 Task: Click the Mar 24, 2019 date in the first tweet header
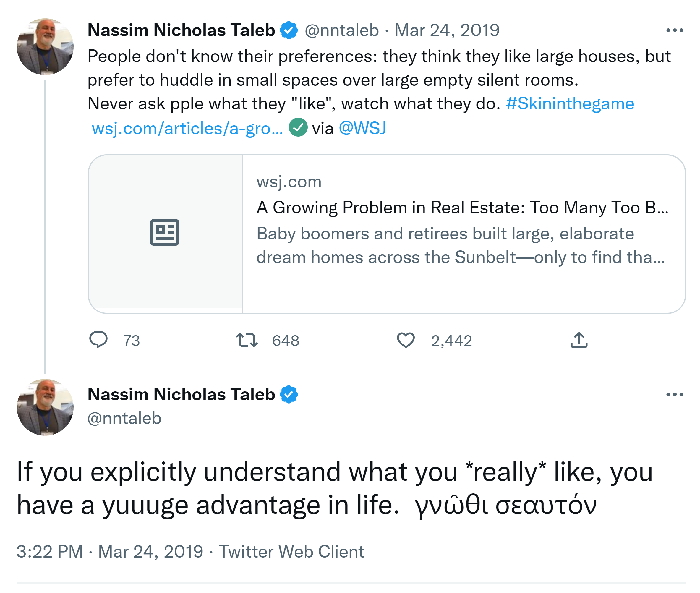coord(447,30)
